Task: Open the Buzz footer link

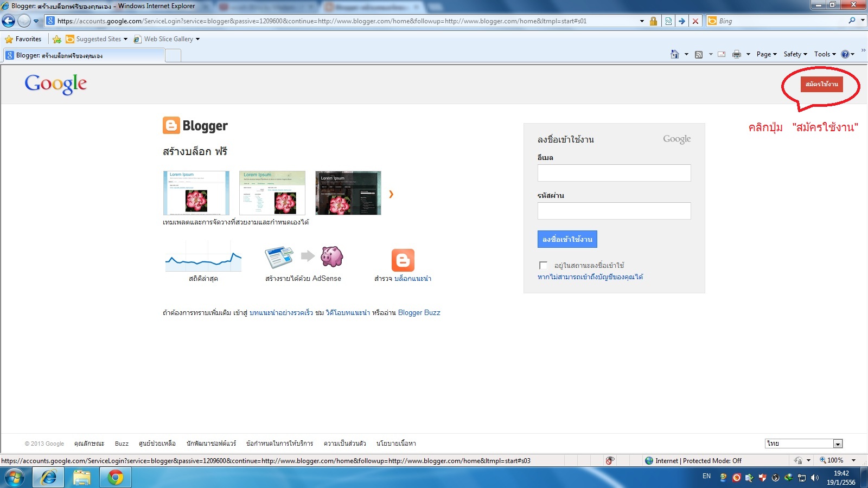Action: click(122, 444)
